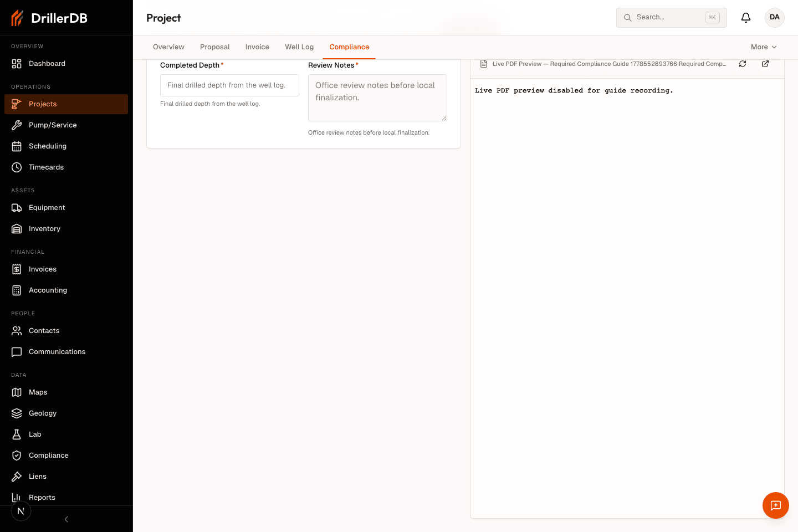The width and height of the screenshot is (798, 532).
Task: Navigate to Accounting page
Action: click(x=66, y=290)
